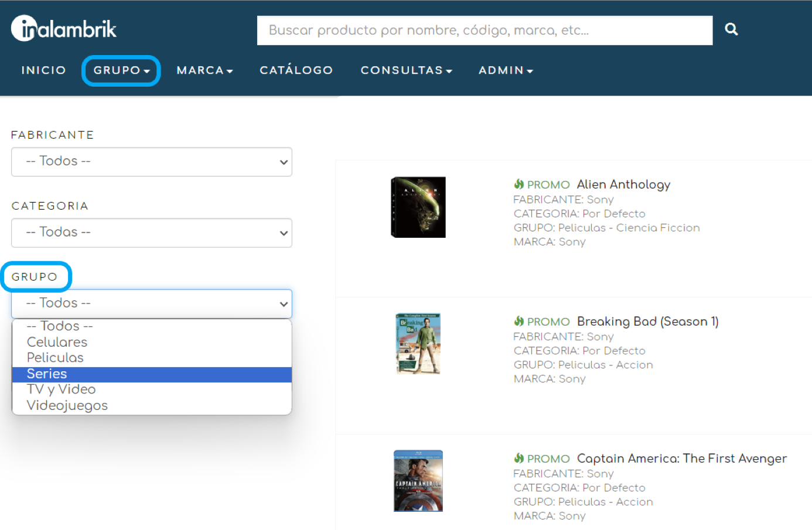Open Captain America: The First Avenger title
The image size is (812, 530).
point(681,459)
